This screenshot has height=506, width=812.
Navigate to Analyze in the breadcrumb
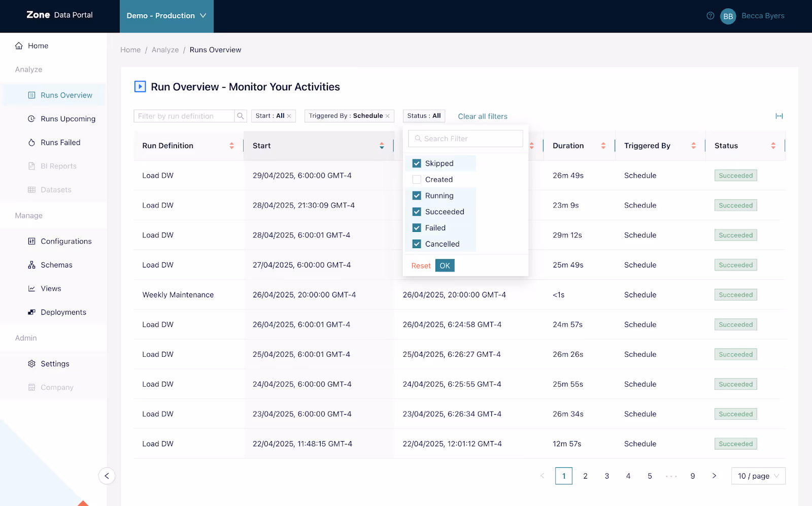pyautogui.click(x=165, y=49)
